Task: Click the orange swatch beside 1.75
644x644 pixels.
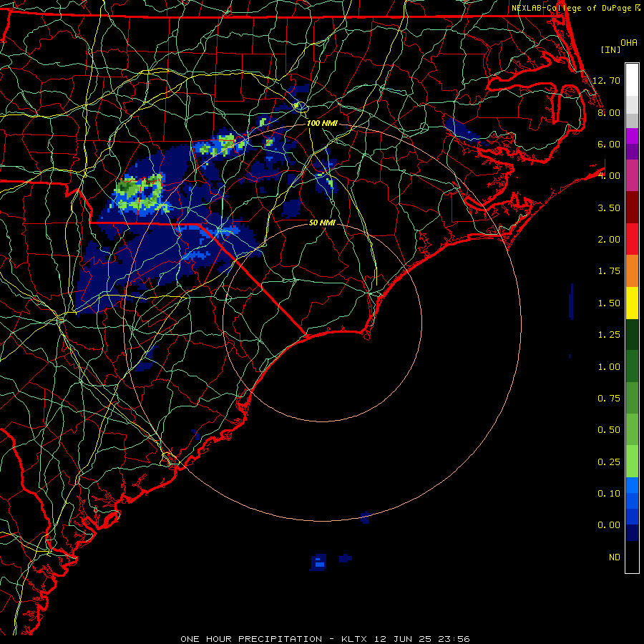Action: (632, 271)
